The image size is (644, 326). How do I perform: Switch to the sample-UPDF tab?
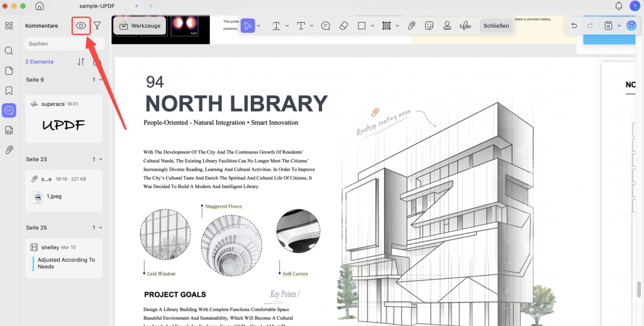(x=96, y=6)
